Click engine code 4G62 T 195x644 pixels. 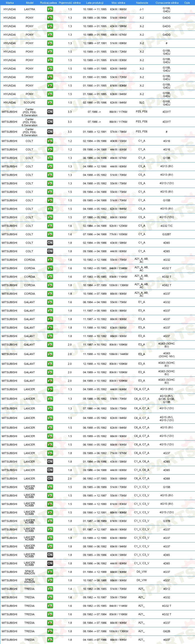coord(167,285)
